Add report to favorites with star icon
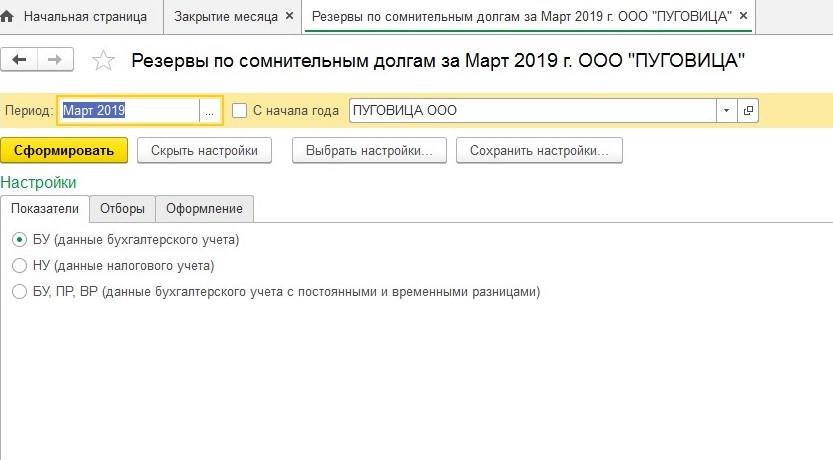Image resolution: width=833 pixels, height=460 pixels. pyautogui.click(x=103, y=61)
